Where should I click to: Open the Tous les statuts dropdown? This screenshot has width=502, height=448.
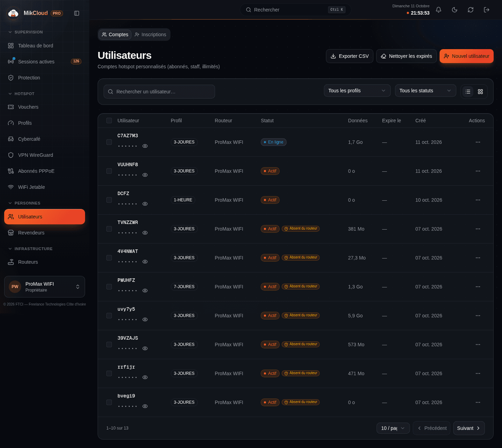[x=425, y=91]
